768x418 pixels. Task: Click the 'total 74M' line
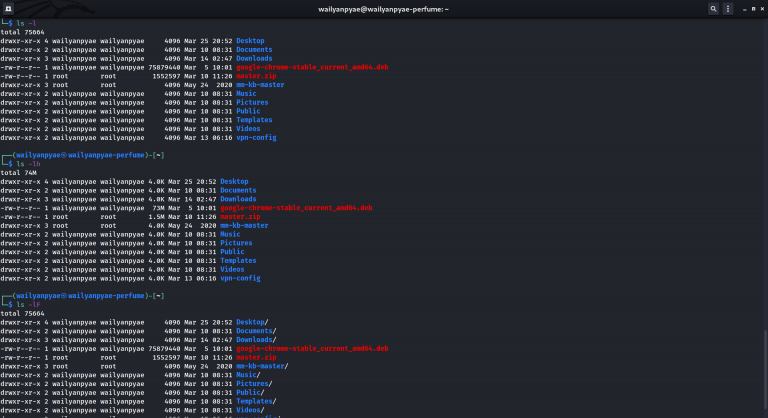click(19, 173)
